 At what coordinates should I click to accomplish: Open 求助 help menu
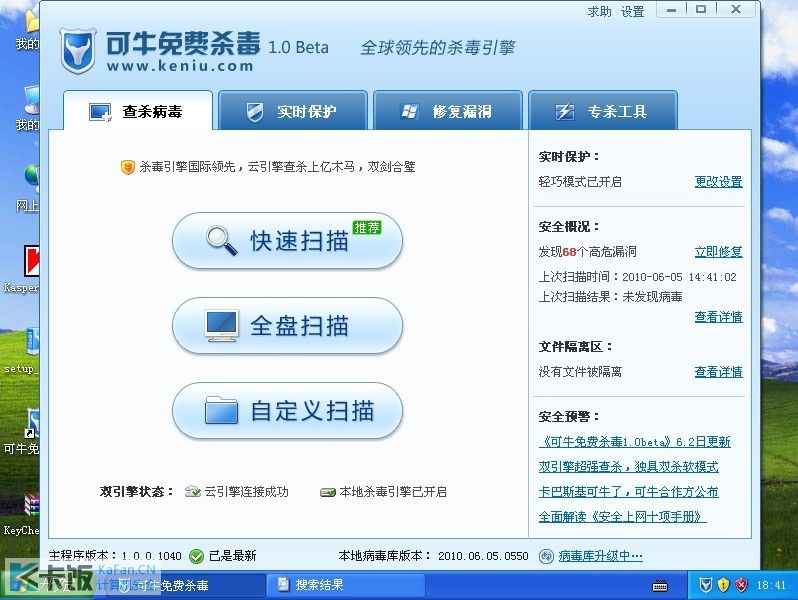point(600,11)
